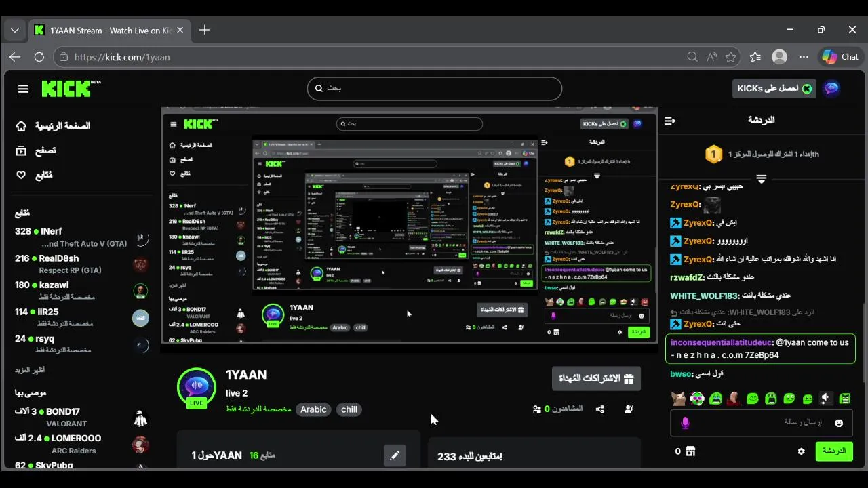The image size is (868, 488).
Task: Show more followed channels أظهر المزيد
Action: (x=30, y=370)
